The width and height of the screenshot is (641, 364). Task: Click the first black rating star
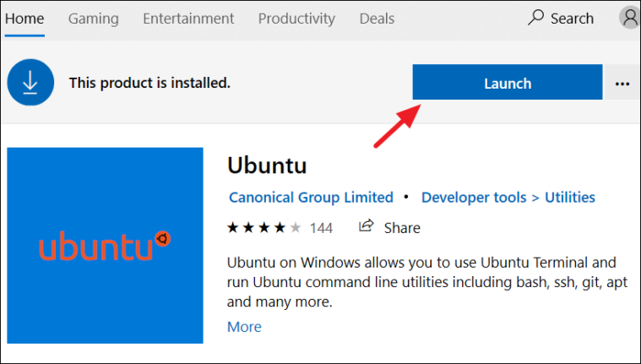(x=233, y=227)
